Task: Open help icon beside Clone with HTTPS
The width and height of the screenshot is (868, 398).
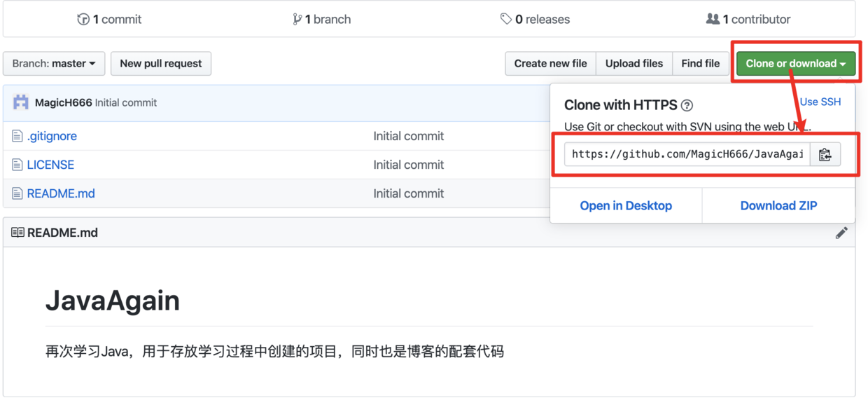Action: click(x=687, y=105)
